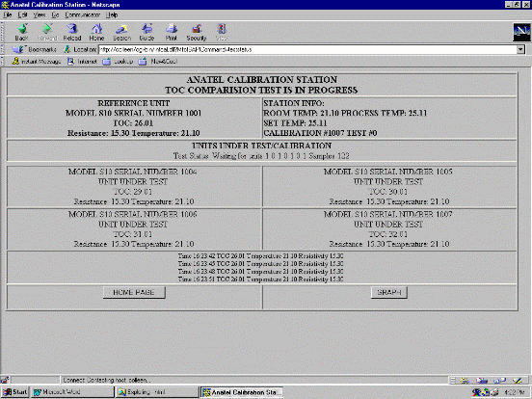Click the status bar connecting message
The height and width of the screenshot is (399, 532).
(107, 381)
